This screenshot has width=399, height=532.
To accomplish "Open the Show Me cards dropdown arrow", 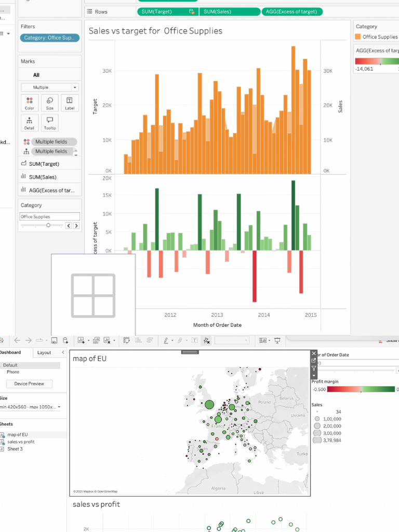I will pos(269,340).
